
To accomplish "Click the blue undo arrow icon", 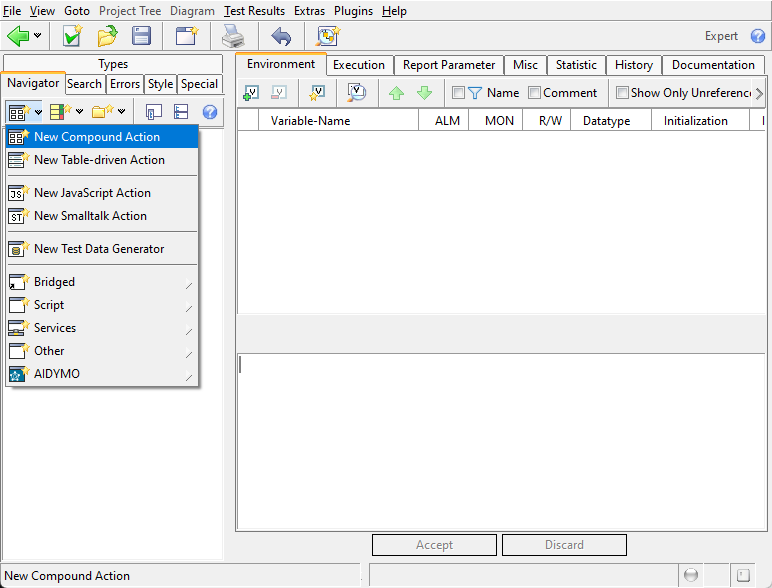I will [x=281, y=36].
